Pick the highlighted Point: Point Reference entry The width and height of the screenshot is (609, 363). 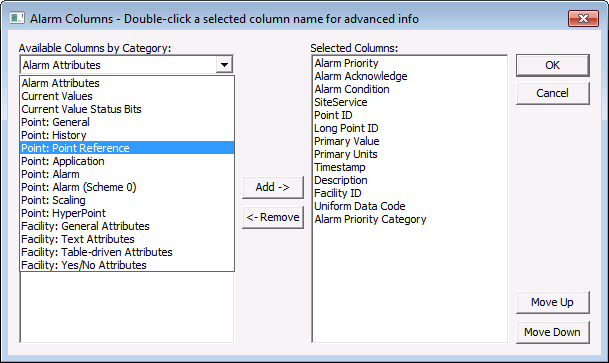tap(127, 148)
